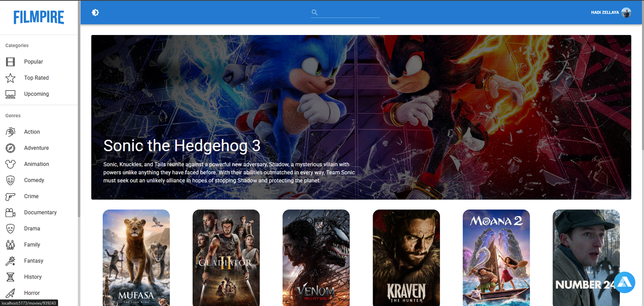Click the search magnifier icon
The width and height of the screenshot is (644, 306).
coord(314,12)
